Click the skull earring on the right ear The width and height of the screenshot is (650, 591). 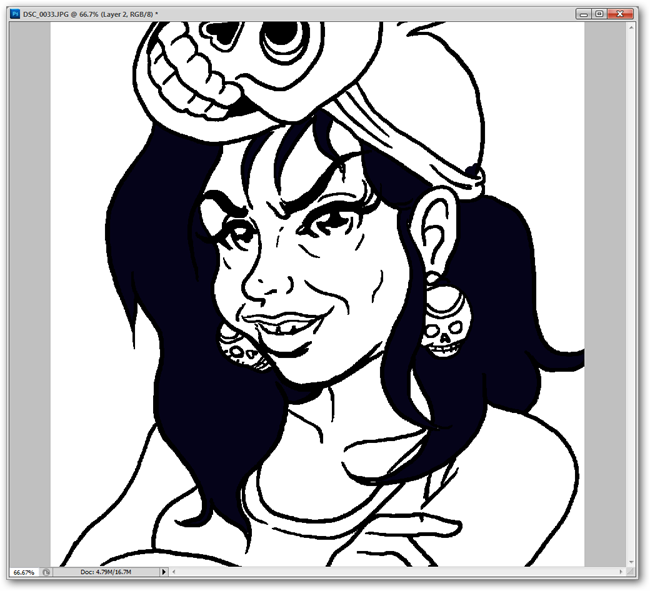pyautogui.click(x=445, y=322)
